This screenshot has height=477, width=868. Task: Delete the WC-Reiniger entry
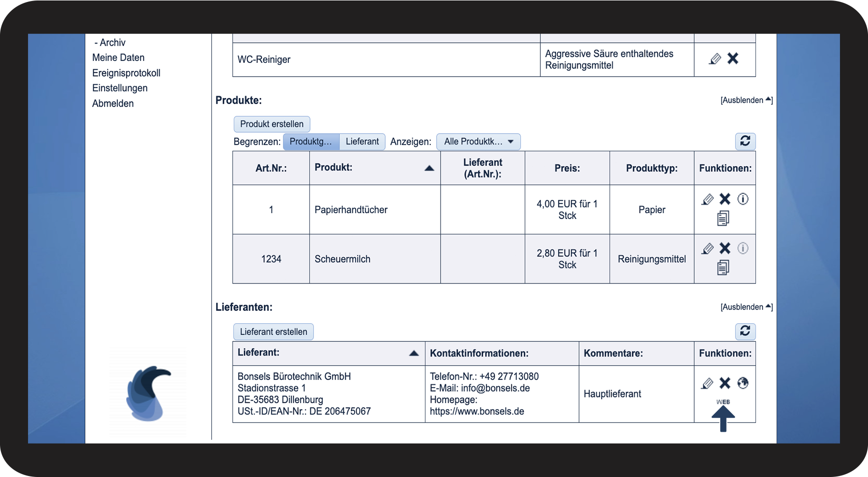point(733,58)
